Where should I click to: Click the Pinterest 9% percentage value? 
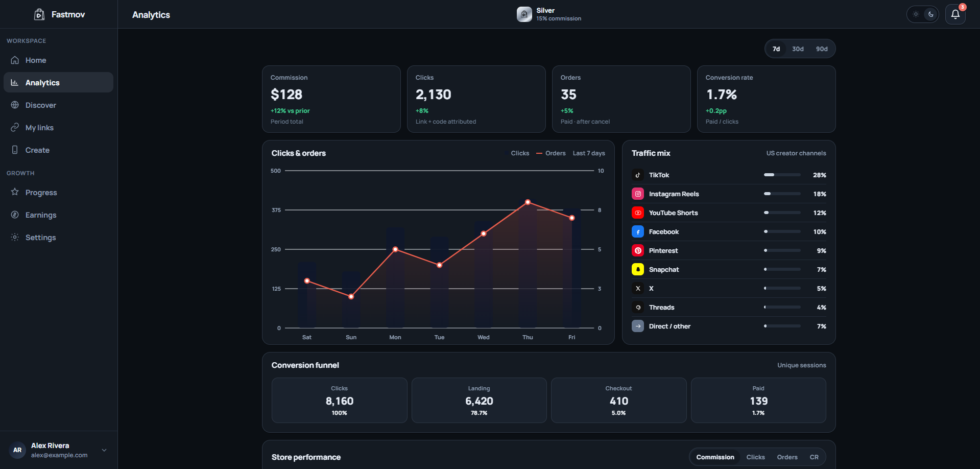[822, 251]
